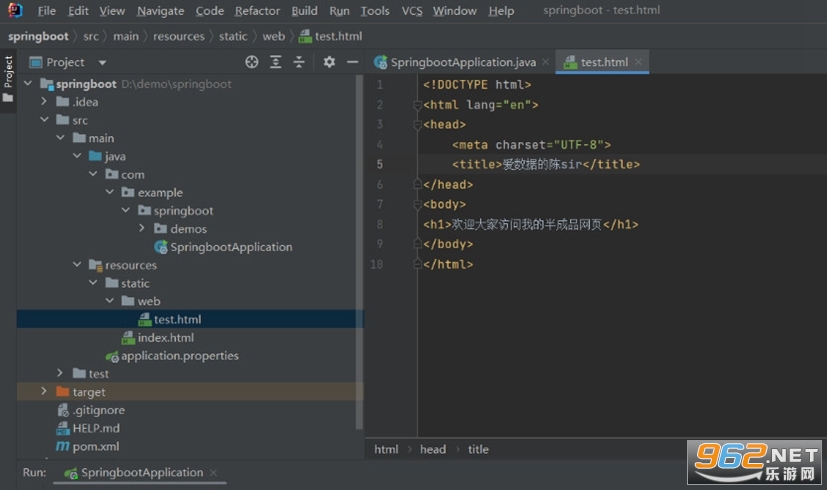Viewport: 827px width, 490px height.
Task: Click the pom.xml Maven icon
Action: click(x=63, y=446)
